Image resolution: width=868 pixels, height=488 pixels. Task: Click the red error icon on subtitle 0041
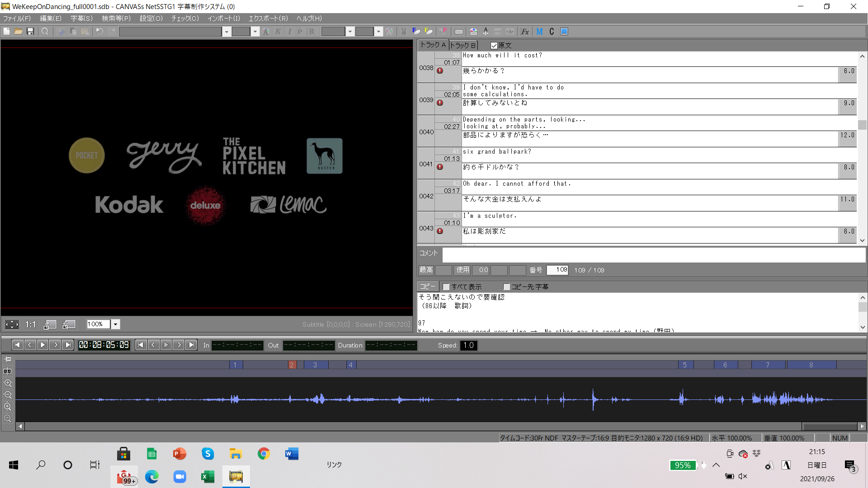click(x=440, y=167)
